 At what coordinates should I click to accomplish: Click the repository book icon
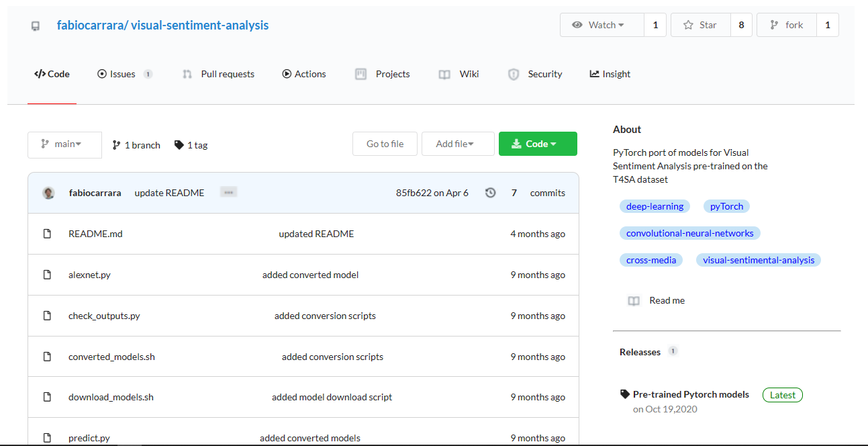(35, 25)
